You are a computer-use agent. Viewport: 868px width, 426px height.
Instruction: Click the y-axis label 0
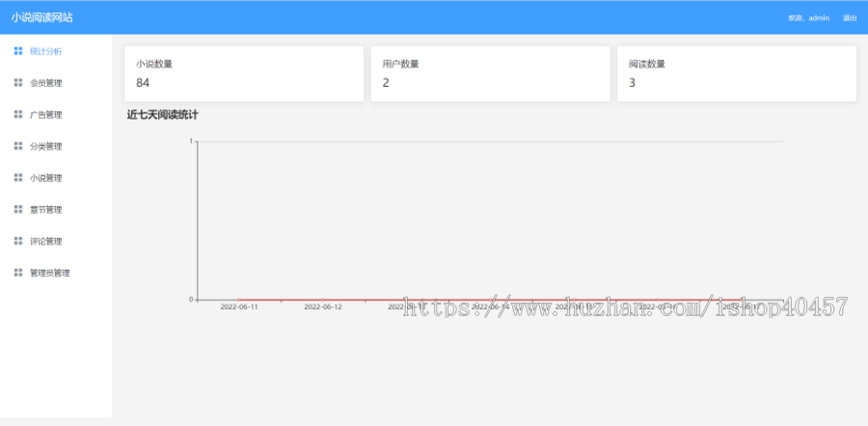click(x=191, y=300)
